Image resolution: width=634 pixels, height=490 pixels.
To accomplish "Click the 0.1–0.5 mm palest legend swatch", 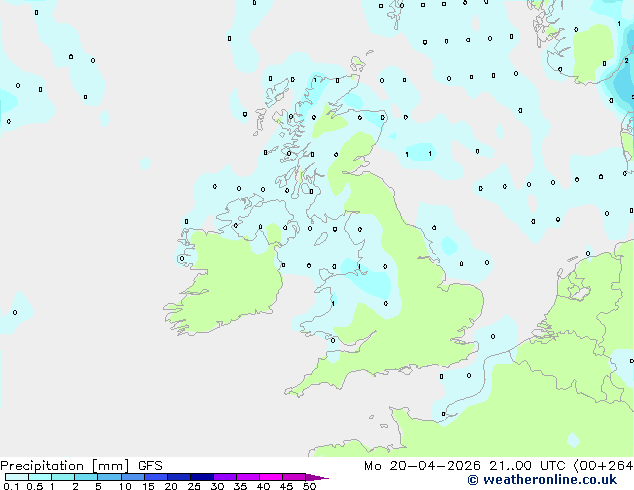I will tap(17, 477).
